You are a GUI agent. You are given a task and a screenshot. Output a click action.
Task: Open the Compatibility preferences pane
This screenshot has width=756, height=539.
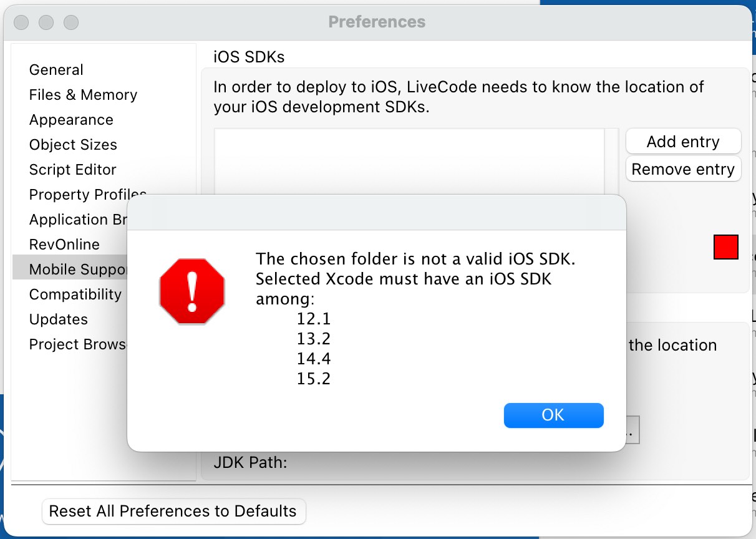pyautogui.click(x=75, y=294)
